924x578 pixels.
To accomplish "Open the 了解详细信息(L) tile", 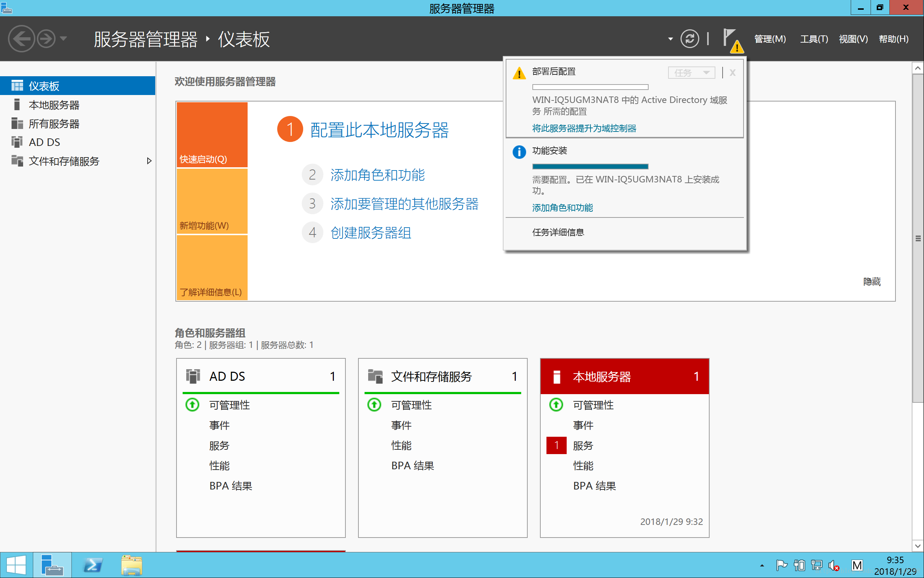I will tap(212, 268).
